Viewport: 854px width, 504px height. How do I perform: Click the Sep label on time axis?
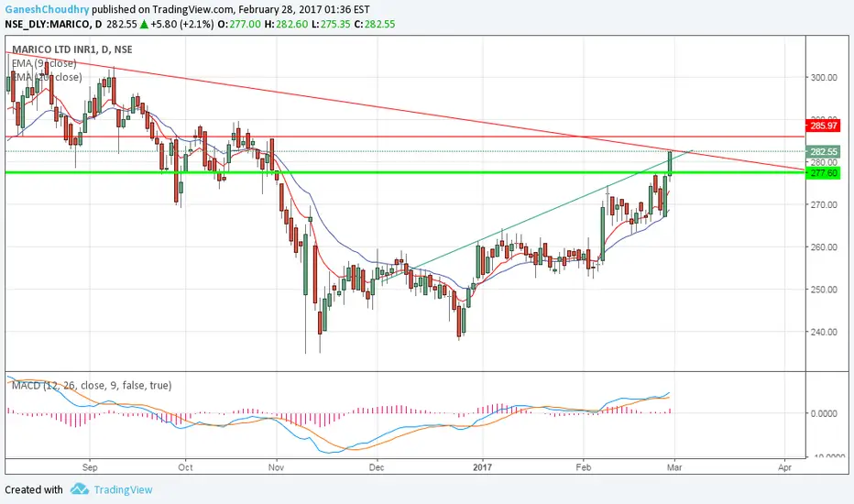(90, 467)
